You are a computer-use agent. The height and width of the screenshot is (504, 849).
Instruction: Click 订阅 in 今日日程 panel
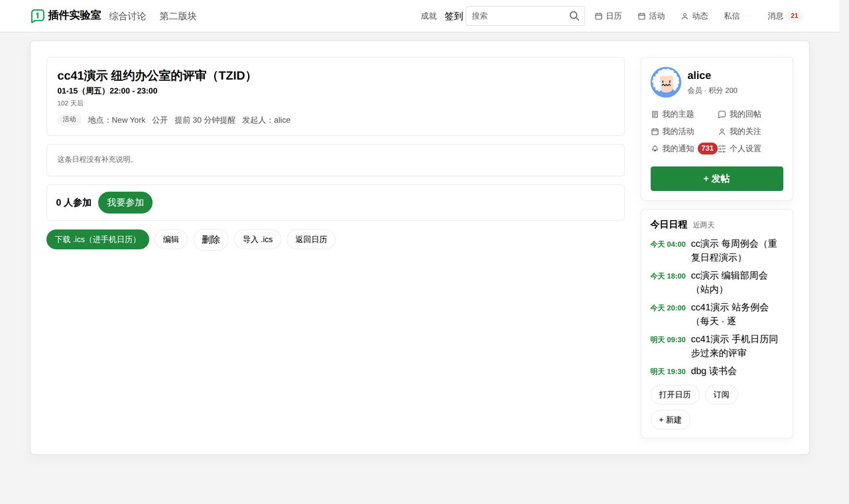[x=722, y=395]
